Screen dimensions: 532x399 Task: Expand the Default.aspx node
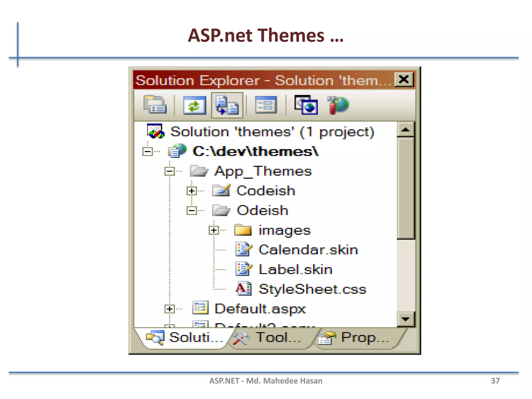[170, 309]
